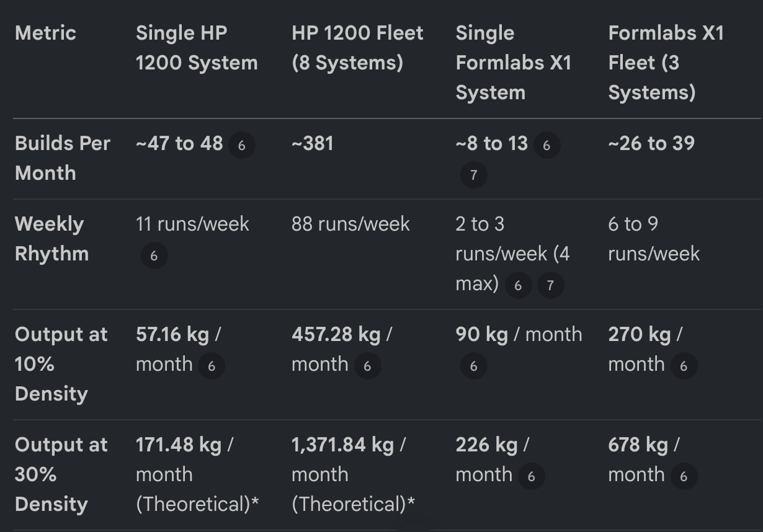763x532 pixels.
Task: Click the "1,371.84 kg" theoretical output value
Action: point(342,445)
